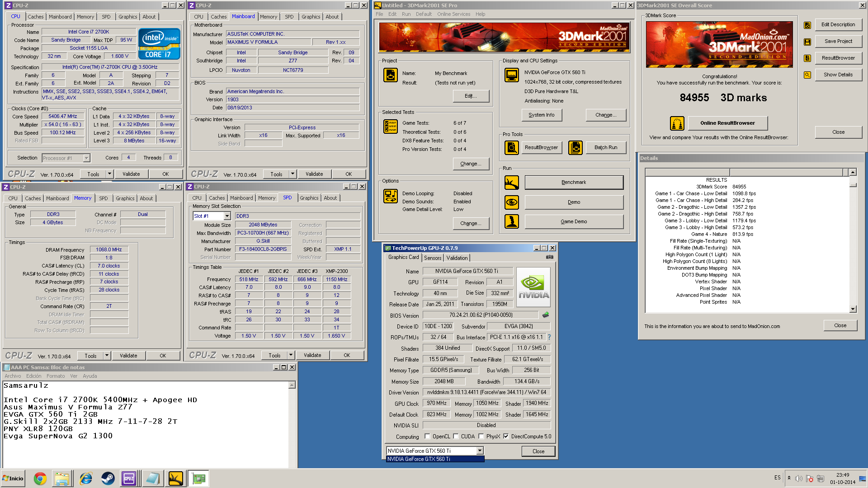The image size is (868, 488).
Task: Switch to CPU-Z taskbar icon
Action: pyautogui.click(x=129, y=479)
